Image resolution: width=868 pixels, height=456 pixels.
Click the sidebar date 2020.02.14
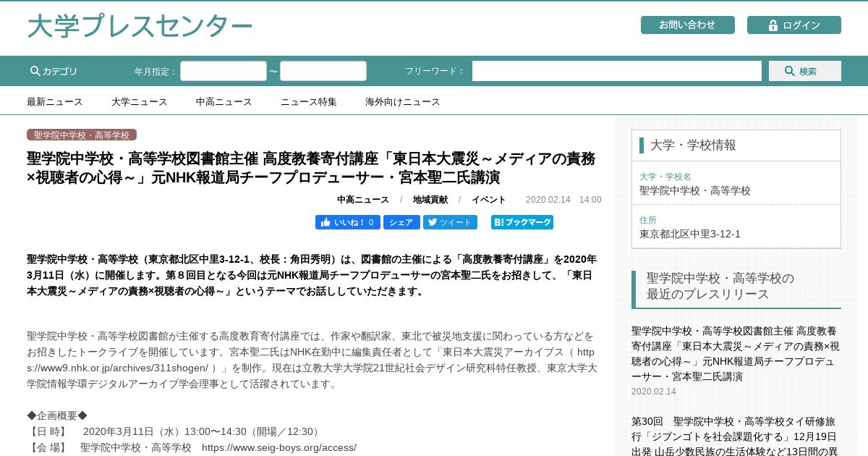click(x=654, y=392)
